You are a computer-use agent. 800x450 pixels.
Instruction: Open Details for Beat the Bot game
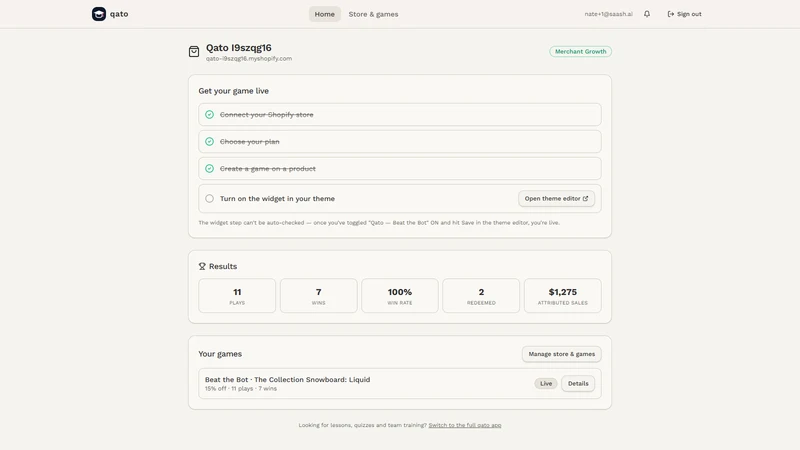point(578,383)
